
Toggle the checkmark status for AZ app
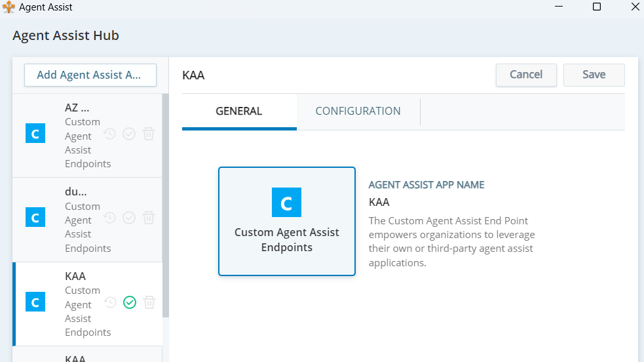(x=129, y=134)
